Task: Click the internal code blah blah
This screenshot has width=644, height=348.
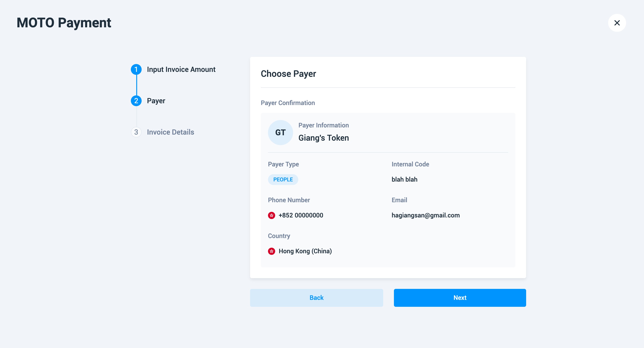Action: point(404,179)
